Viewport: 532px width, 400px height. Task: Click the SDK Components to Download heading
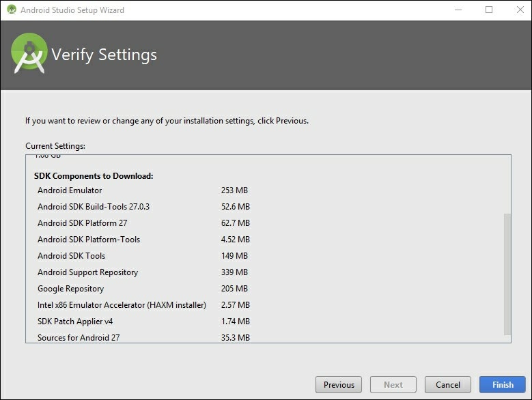[x=94, y=176]
